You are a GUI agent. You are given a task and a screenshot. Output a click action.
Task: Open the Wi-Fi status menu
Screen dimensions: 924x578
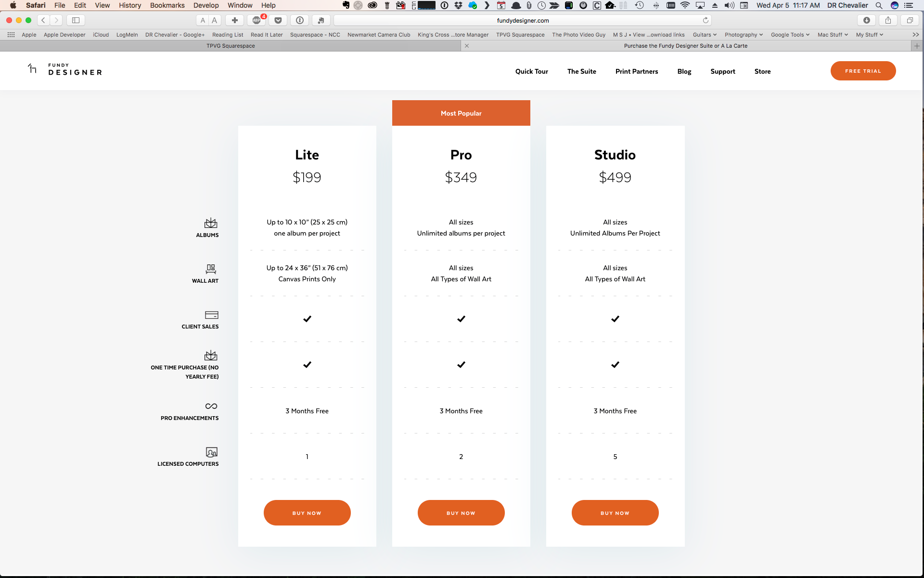pyautogui.click(x=685, y=5)
